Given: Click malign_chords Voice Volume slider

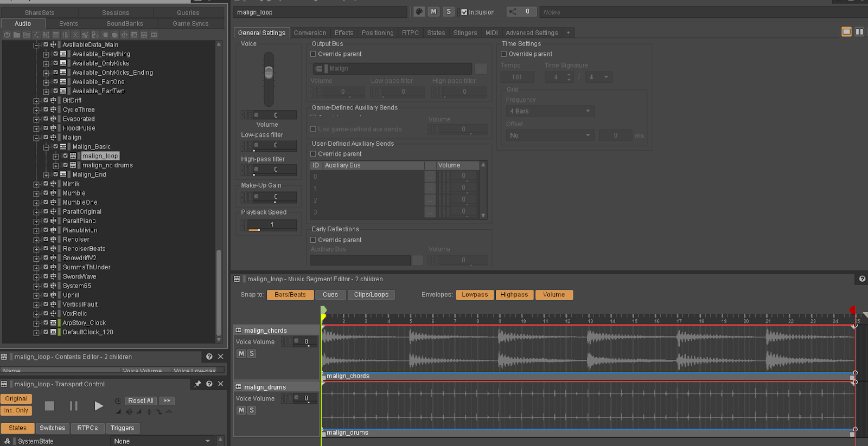Looking at the screenshot, I should tap(305, 341).
